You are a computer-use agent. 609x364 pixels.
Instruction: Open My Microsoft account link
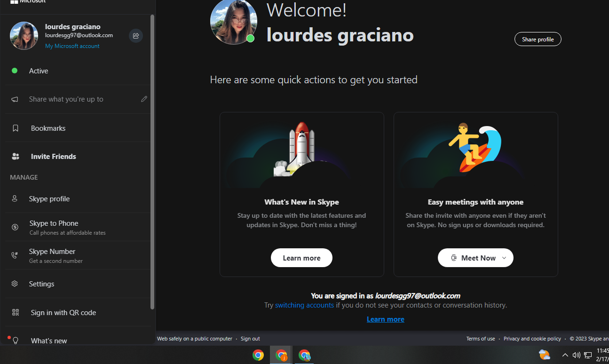pyautogui.click(x=72, y=46)
